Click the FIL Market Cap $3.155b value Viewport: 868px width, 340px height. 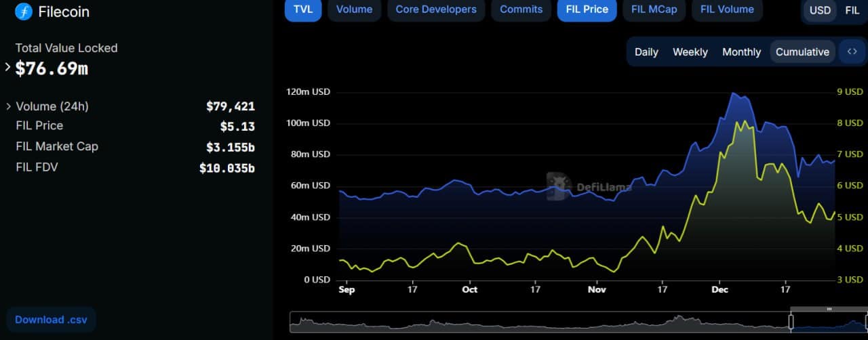pyautogui.click(x=231, y=147)
